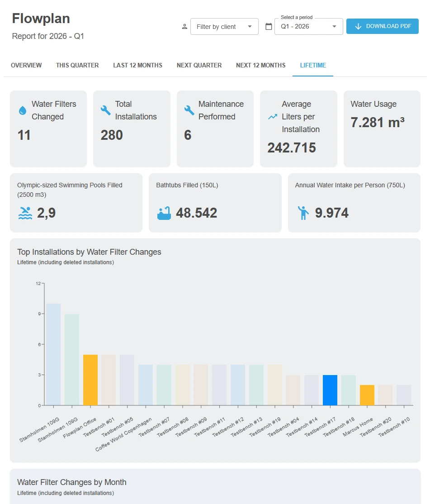Click the bathtub icon next to 48.542
This screenshot has width=430, height=504.
coord(164,213)
